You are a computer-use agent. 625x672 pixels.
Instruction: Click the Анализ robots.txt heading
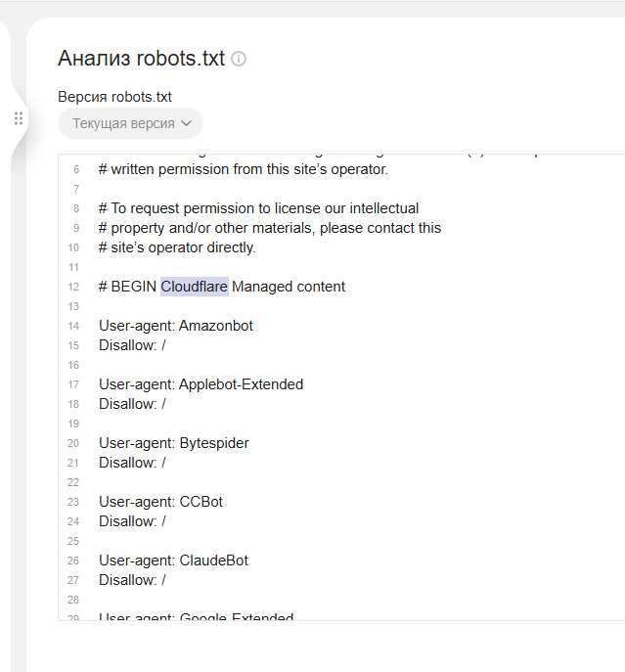[x=142, y=58]
